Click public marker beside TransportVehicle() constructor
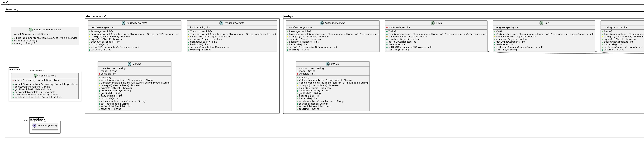This screenshot has height=142, width=644. (x=189, y=32)
